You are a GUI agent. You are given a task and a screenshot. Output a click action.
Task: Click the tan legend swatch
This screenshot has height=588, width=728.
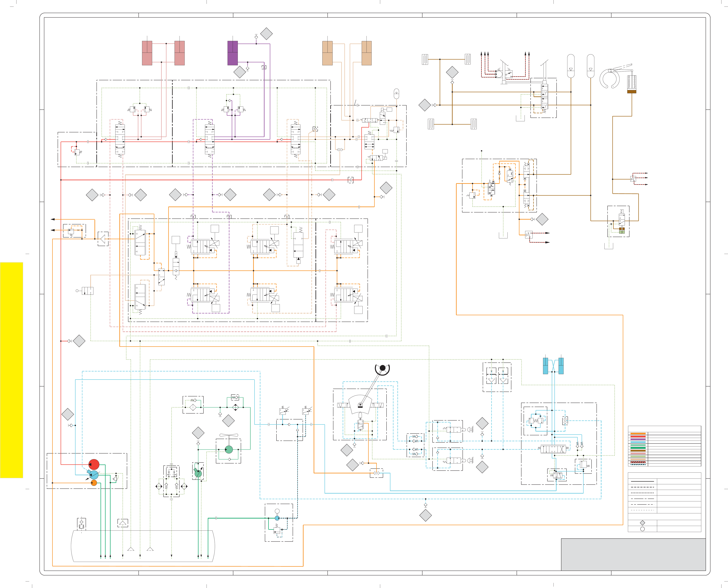(638, 459)
